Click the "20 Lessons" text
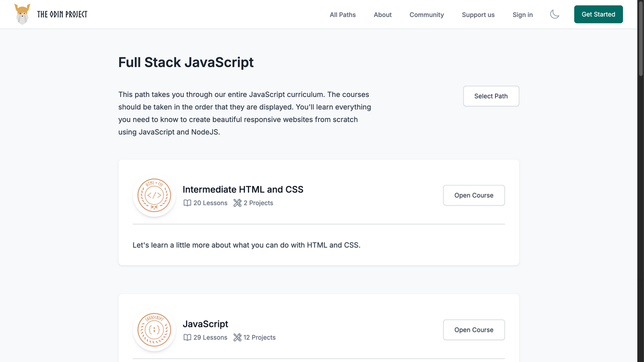 pyautogui.click(x=210, y=203)
